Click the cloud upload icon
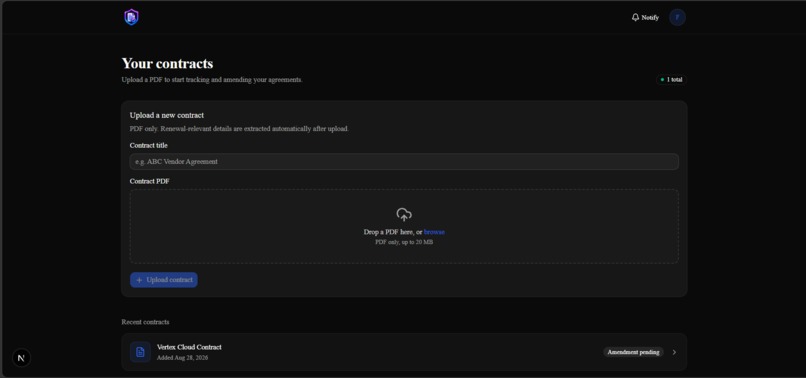Image resolution: width=806 pixels, height=378 pixels. click(404, 214)
